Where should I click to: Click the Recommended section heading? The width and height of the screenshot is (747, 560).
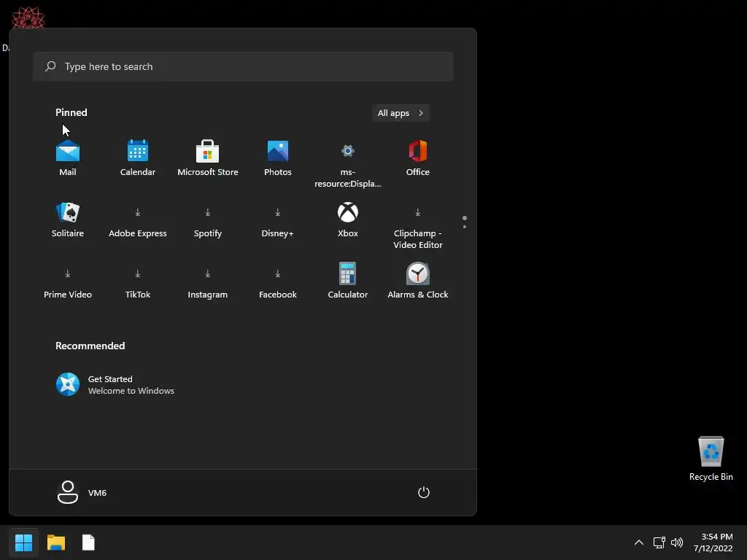(x=90, y=346)
